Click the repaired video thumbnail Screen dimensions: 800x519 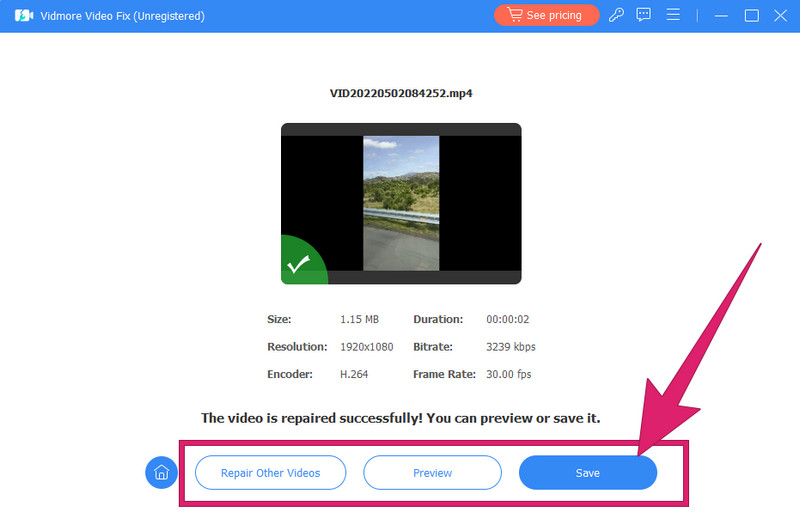coord(401,203)
